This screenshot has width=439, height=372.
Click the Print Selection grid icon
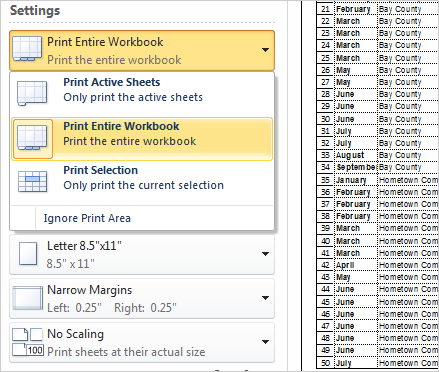(x=32, y=181)
